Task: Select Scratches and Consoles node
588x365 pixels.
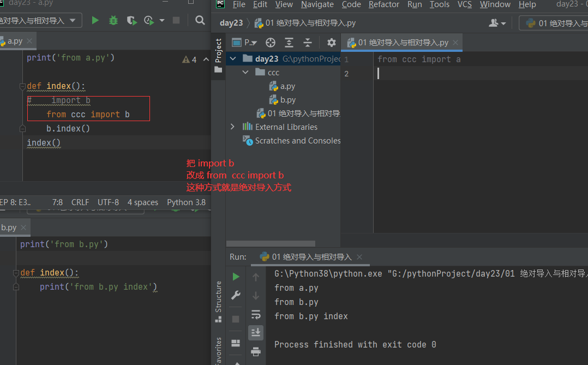Action: point(291,141)
